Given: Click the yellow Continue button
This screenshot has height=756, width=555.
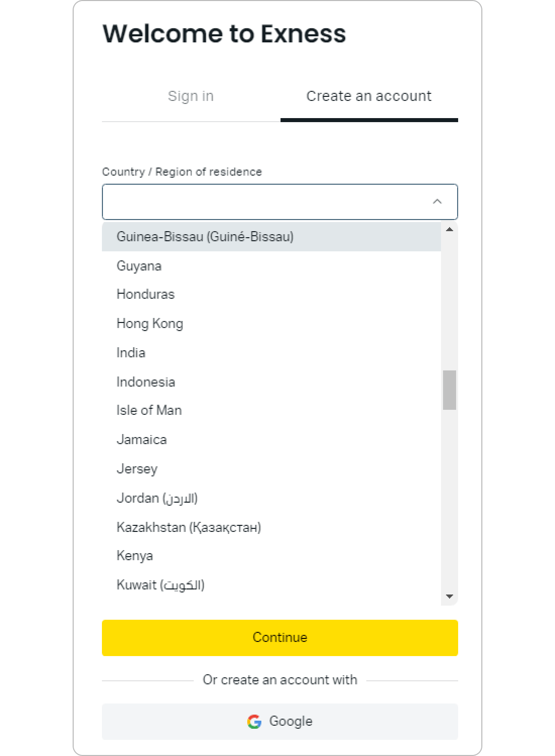Looking at the screenshot, I should click(280, 638).
